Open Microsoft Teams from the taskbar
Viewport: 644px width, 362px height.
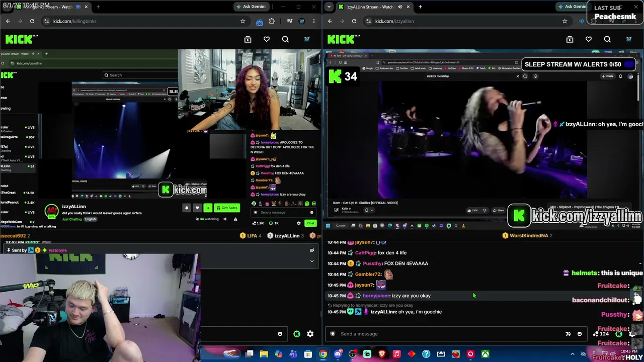(293, 354)
